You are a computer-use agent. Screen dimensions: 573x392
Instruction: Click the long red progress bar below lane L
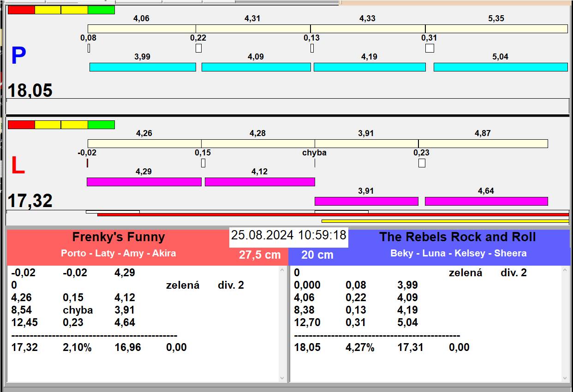pos(333,215)
